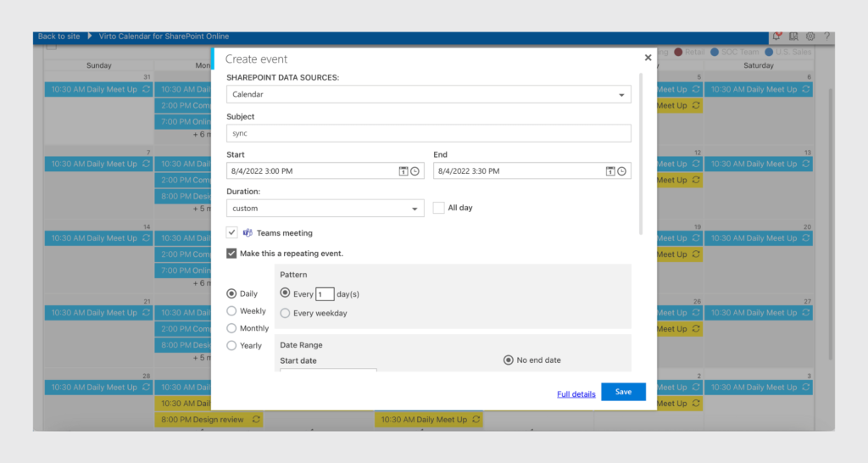Select the No end date option

pyautogui.click(x=509, y=360)
